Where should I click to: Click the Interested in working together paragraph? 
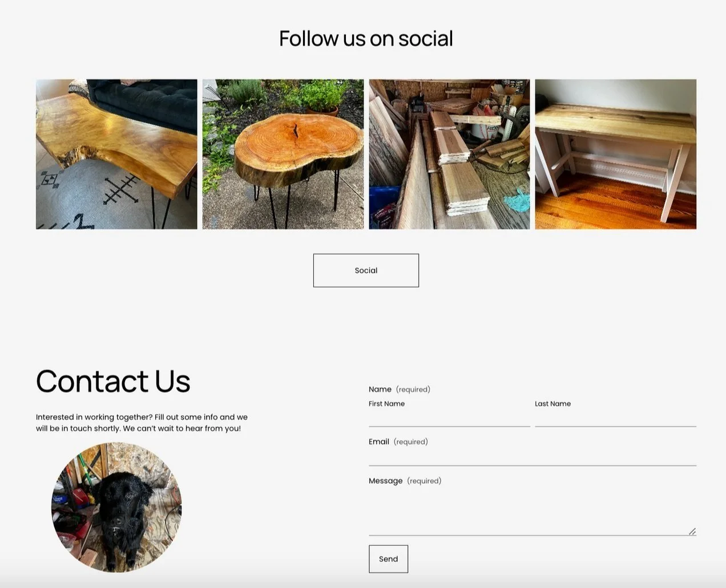[x=142, y=423]
